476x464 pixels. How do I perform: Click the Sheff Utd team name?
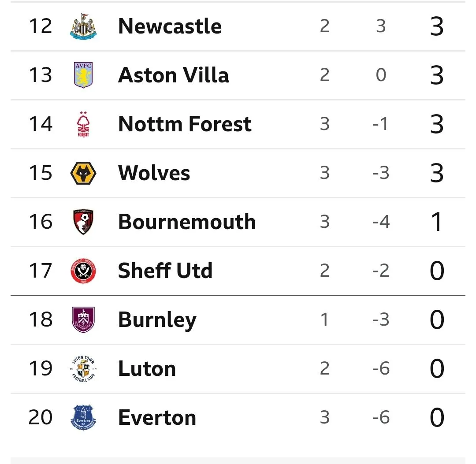165,271
